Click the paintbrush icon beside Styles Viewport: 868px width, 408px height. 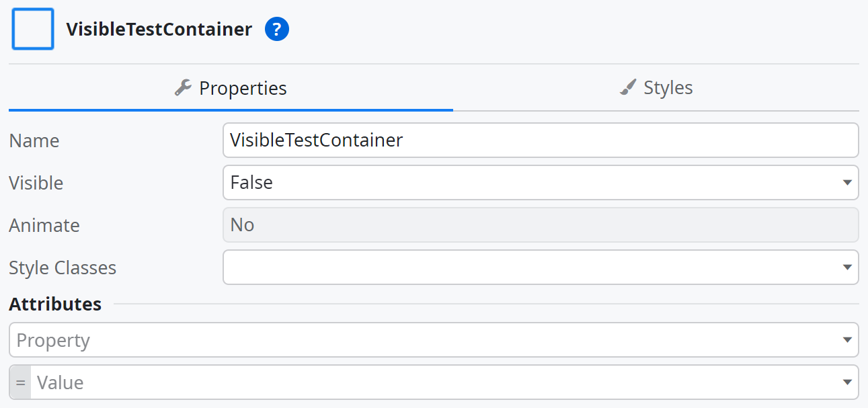pyautogui.click(x=627, y=87)
